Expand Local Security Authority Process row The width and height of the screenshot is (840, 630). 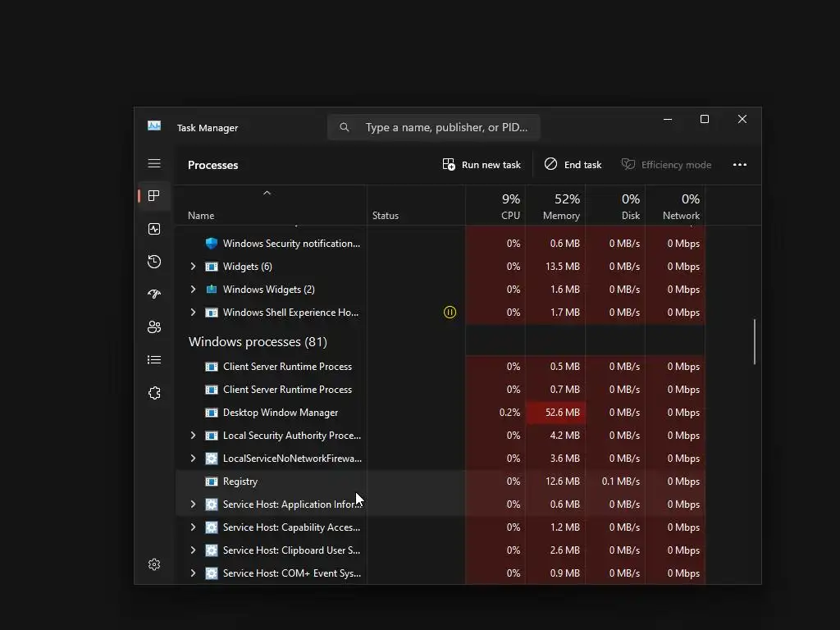[x=194, y=436]
